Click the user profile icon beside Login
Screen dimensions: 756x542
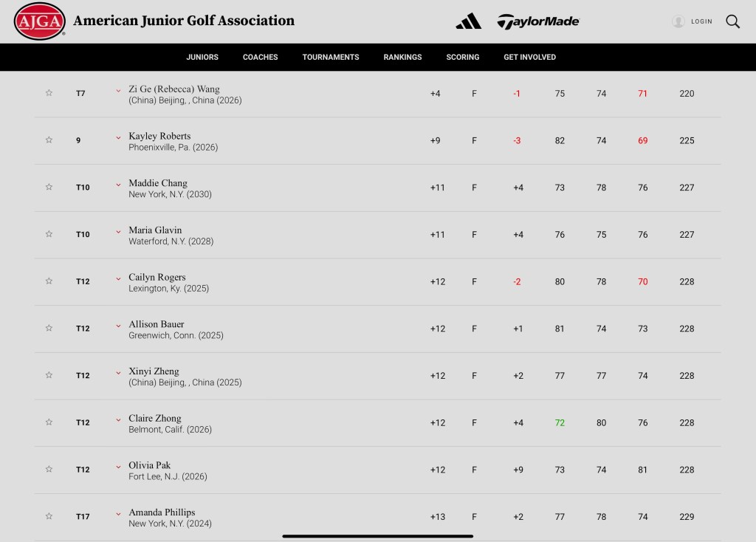point(678,21)
